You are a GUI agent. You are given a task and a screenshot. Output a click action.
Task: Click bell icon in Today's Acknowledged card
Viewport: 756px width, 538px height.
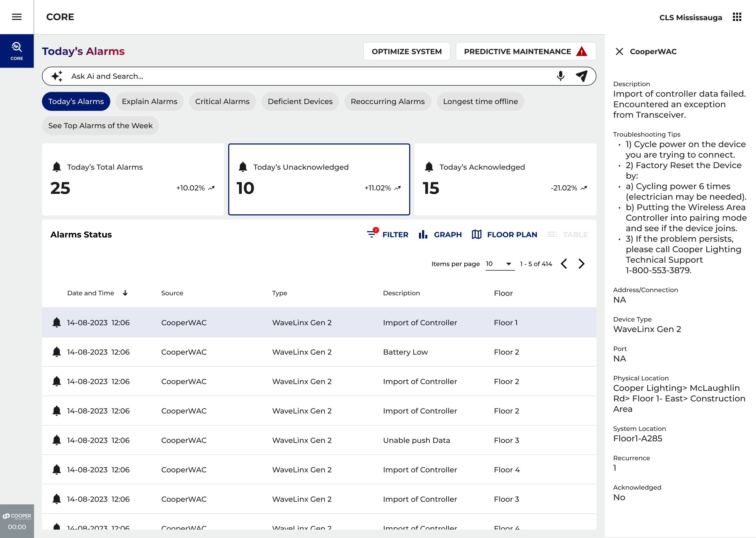(x=429, y=167)
